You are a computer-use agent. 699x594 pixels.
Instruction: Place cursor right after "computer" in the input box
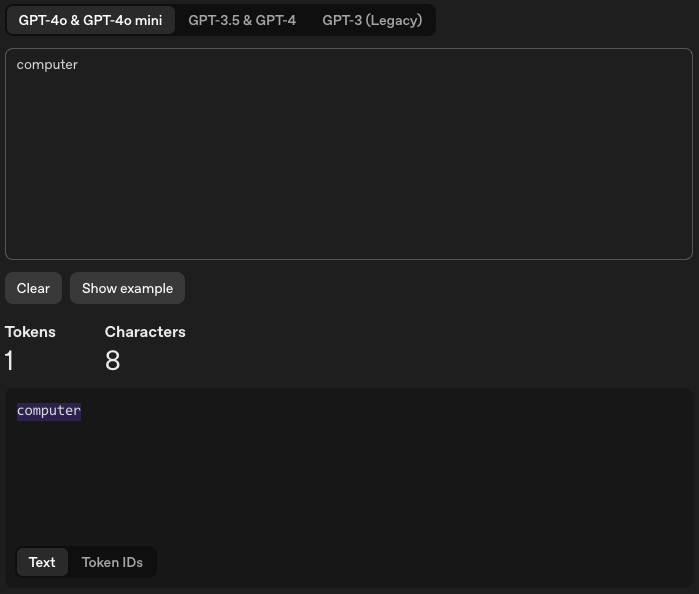pos(78,65)
